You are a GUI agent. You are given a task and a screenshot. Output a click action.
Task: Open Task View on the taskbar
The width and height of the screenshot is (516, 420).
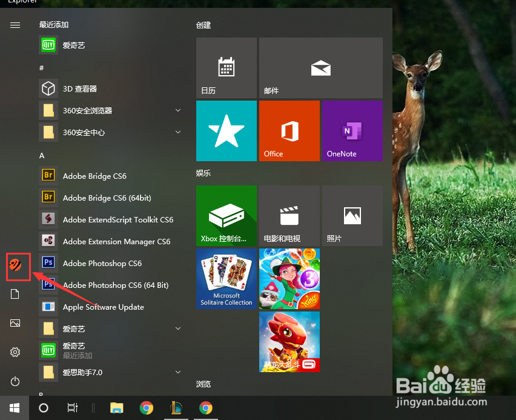click(x=73, y=408)
